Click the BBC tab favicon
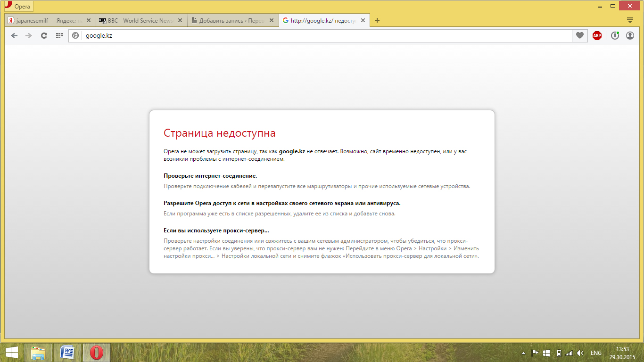Viewport: 644px width, 362px height. click(x=102, y=21)
